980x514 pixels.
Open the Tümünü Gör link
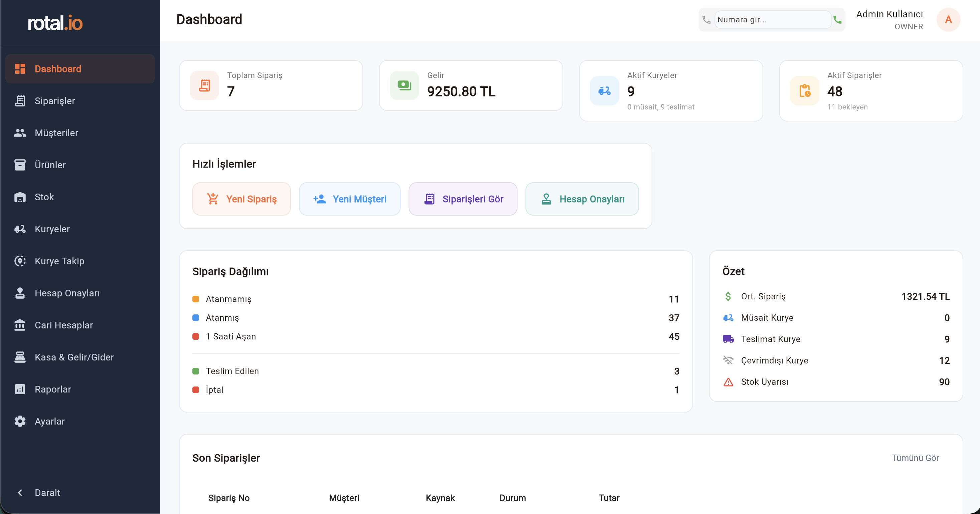pyautogui.click(x=915, y=458)
